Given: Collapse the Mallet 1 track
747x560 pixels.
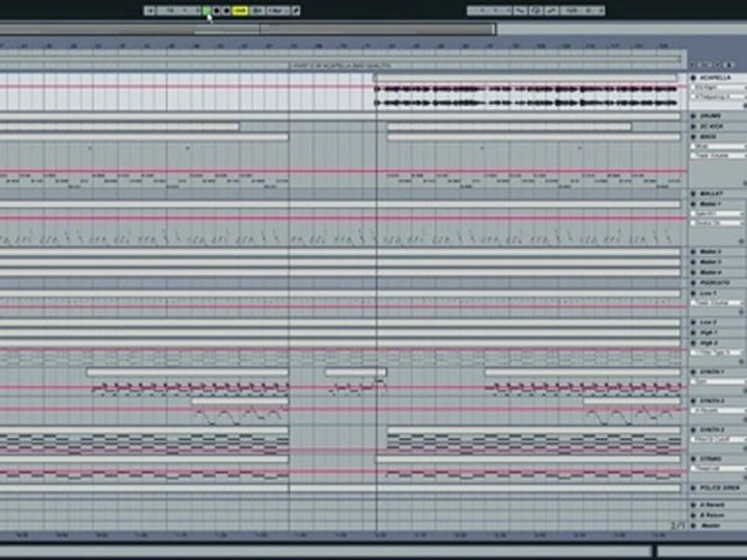Looking at the screenshot, I should [x=693, y=204].
